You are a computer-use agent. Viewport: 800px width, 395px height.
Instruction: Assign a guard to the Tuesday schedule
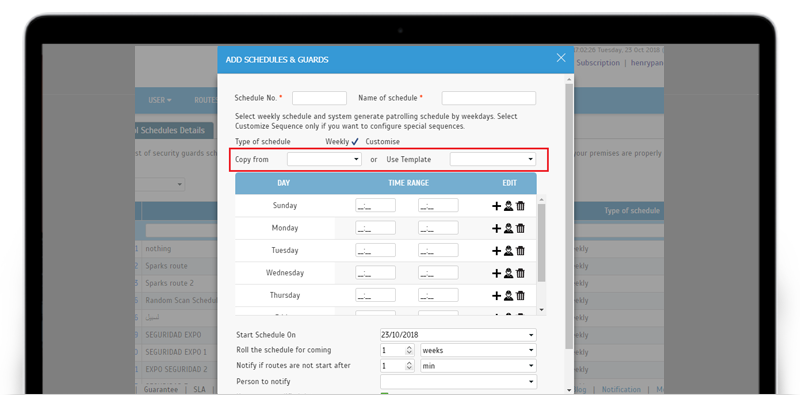click(x=508, y=251)
